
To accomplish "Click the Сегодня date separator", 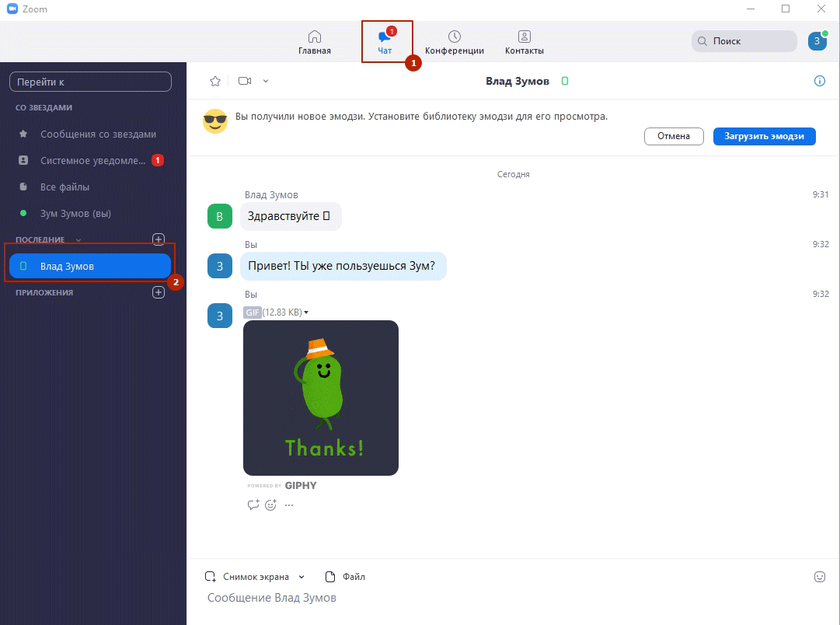I will (x=513, y=174).
